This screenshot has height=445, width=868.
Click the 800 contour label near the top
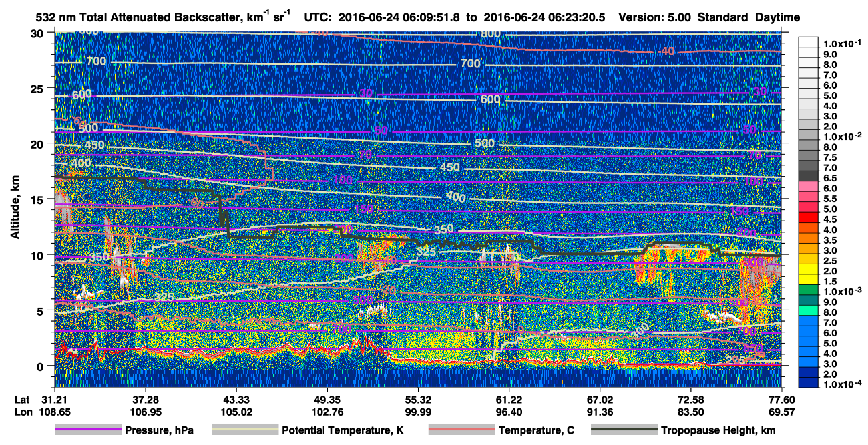click(490, 34)
